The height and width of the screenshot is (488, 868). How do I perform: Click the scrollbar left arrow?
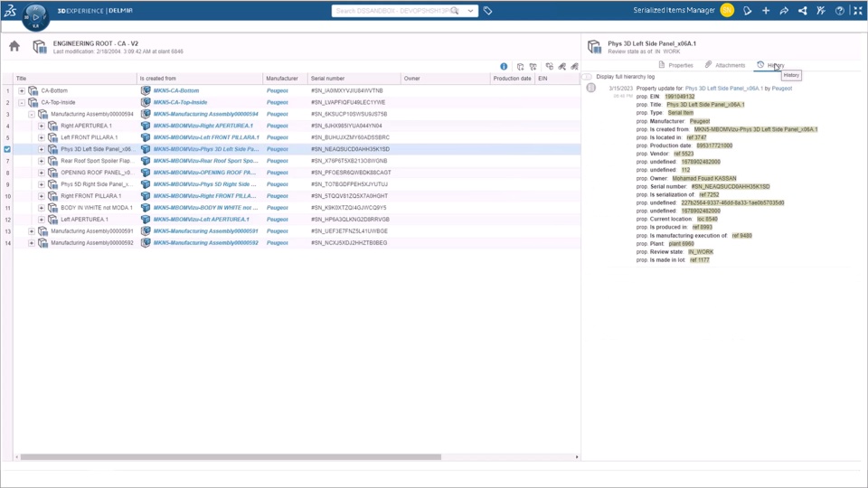pos(17,457)
